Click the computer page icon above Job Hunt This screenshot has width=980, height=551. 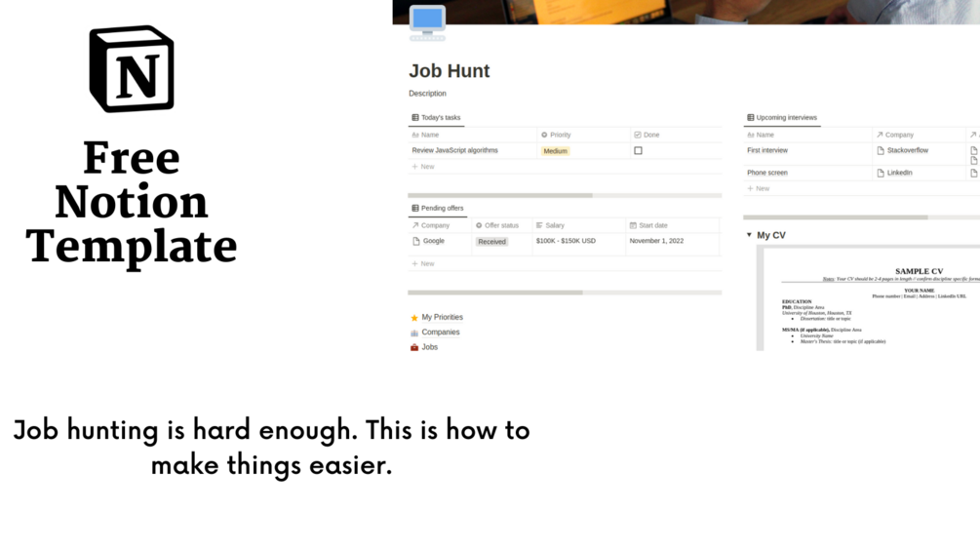tap(427, 23)
